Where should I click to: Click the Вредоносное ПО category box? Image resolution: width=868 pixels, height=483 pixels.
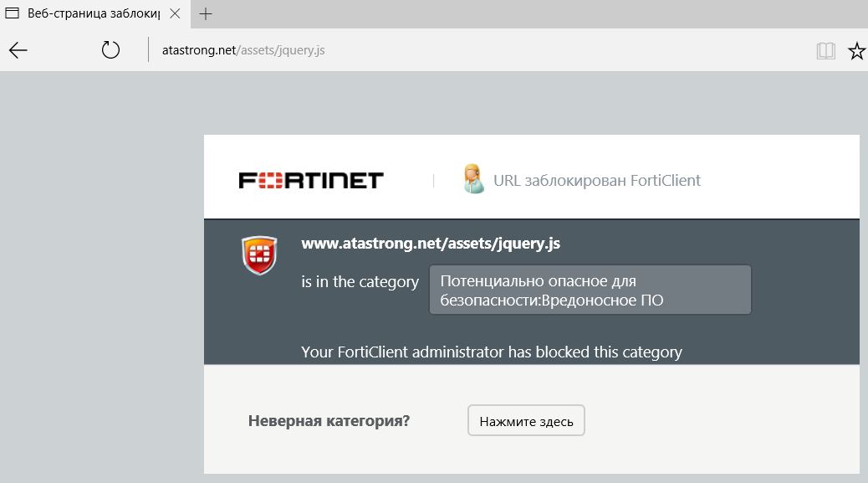tap(590, 290)
